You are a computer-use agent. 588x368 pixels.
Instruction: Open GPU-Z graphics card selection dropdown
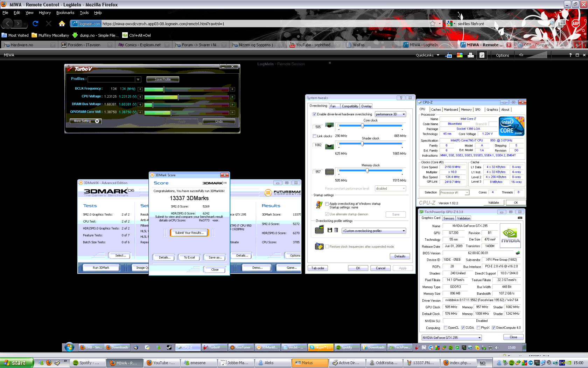pos(452,338)
